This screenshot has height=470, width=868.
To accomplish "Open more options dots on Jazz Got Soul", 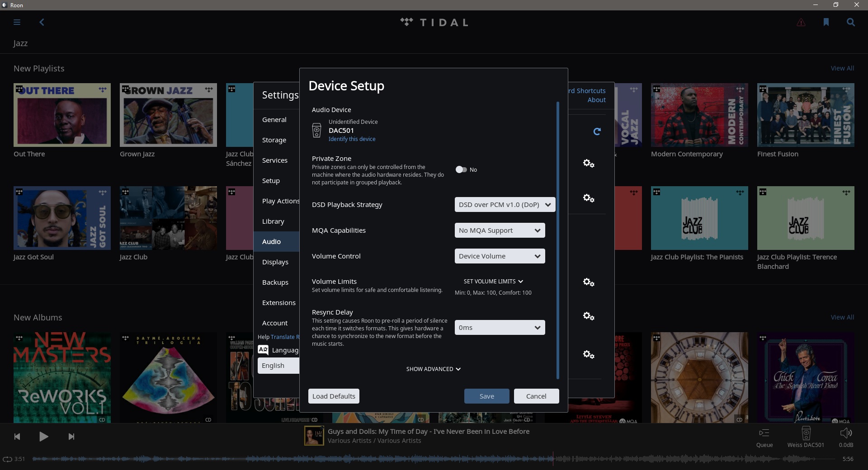I will coord(103,193).
